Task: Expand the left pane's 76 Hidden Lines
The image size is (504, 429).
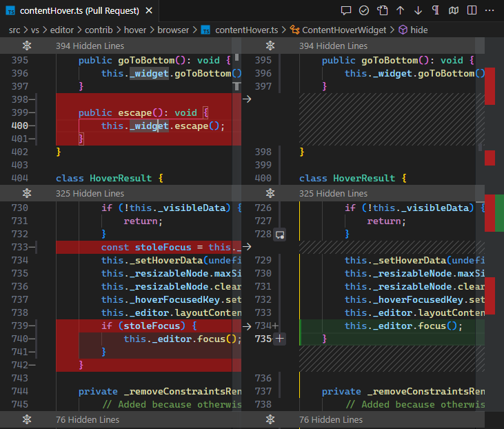Action: pos(87,419)
